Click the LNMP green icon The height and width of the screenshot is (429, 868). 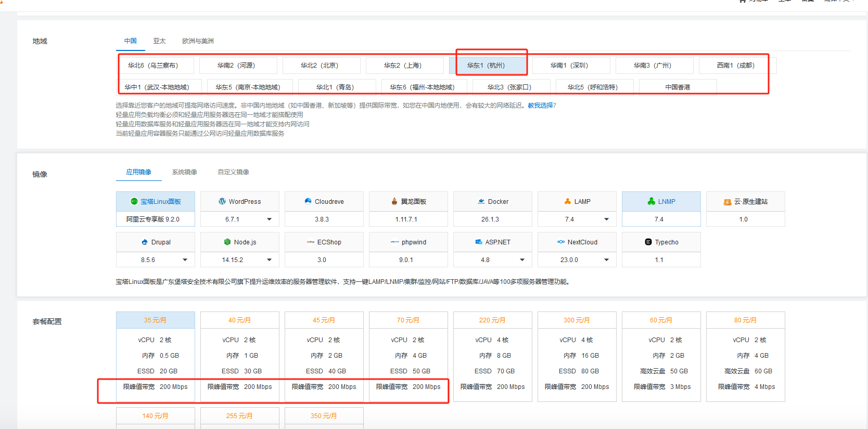pos(652,201)
